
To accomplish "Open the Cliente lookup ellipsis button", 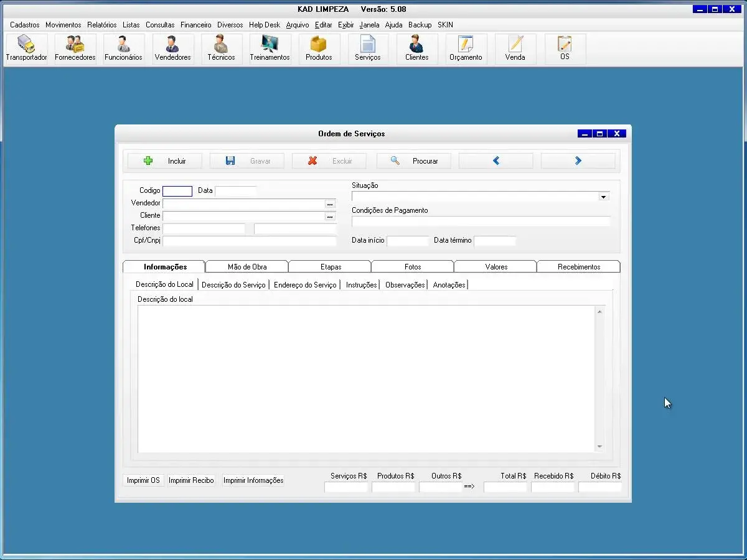I will click(330, 216).
